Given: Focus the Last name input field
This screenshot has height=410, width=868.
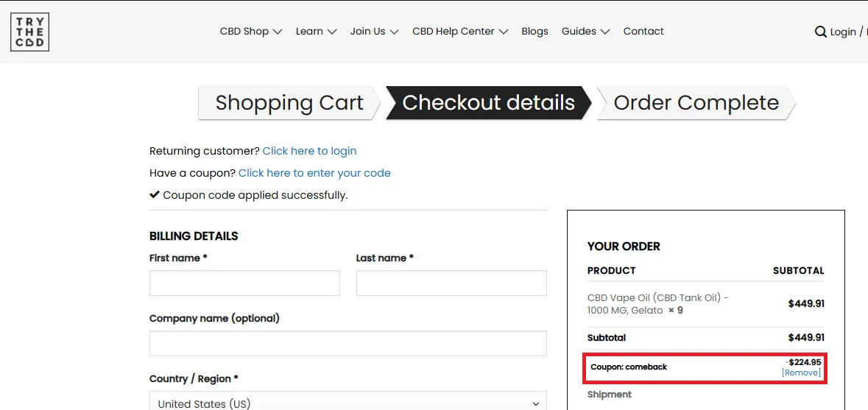Looking at the screenshot, I should (x=451, y=283).
